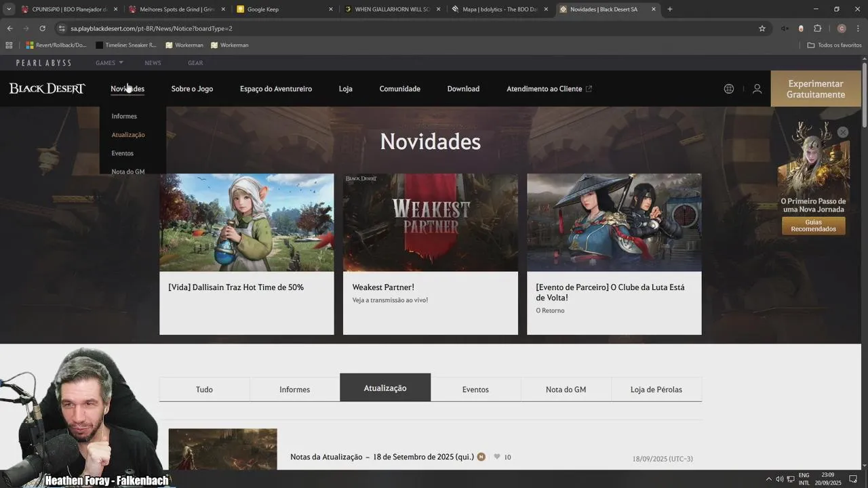Screen dimensions: 868x488
Task: Open the GEAR link in top bar
Action: [x=195, y=63]
